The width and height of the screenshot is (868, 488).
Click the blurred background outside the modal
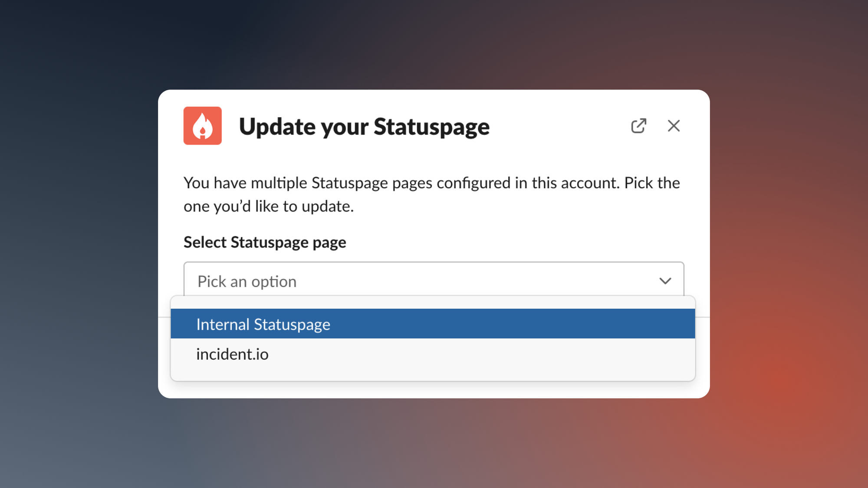click(x=78, y=243)
